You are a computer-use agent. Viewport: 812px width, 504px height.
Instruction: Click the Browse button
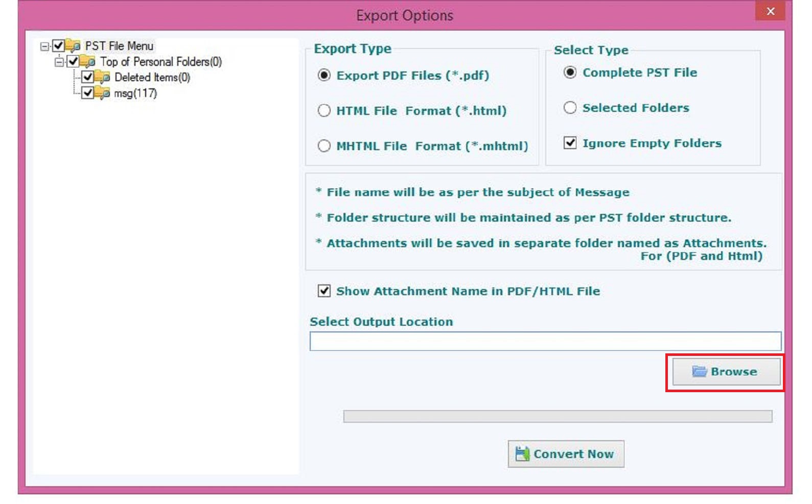coord(726,372)
